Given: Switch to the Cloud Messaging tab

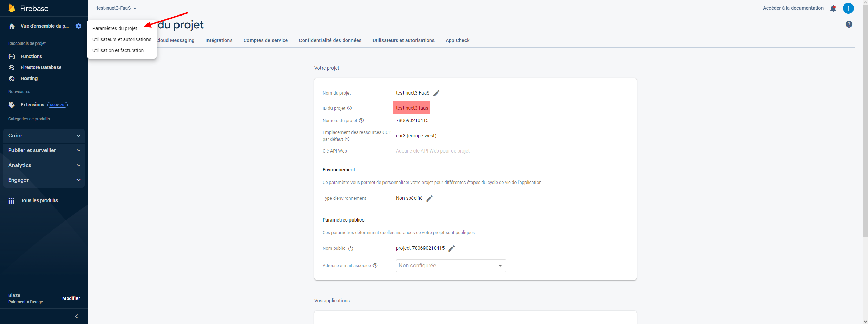Looking at the screenshot, I should pos(175,40).
